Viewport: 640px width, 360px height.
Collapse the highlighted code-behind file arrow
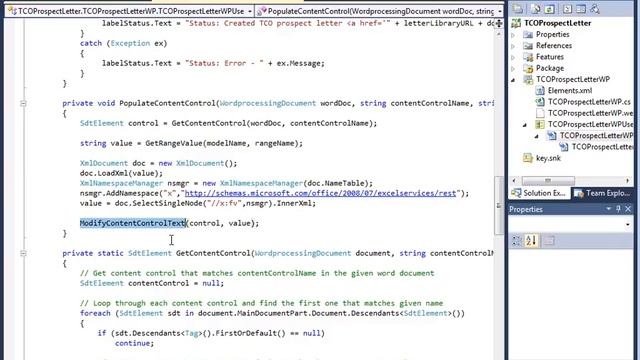click(x=537, y=136)
